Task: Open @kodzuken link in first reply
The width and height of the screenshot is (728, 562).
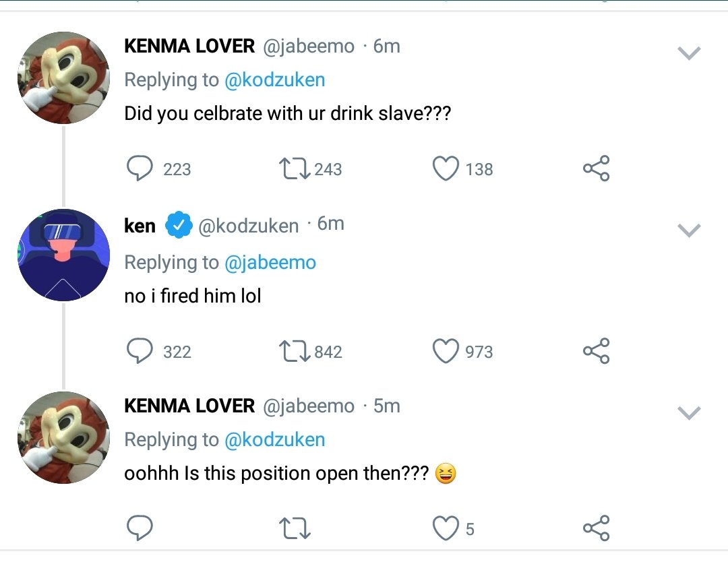Action: pos(274,80)
